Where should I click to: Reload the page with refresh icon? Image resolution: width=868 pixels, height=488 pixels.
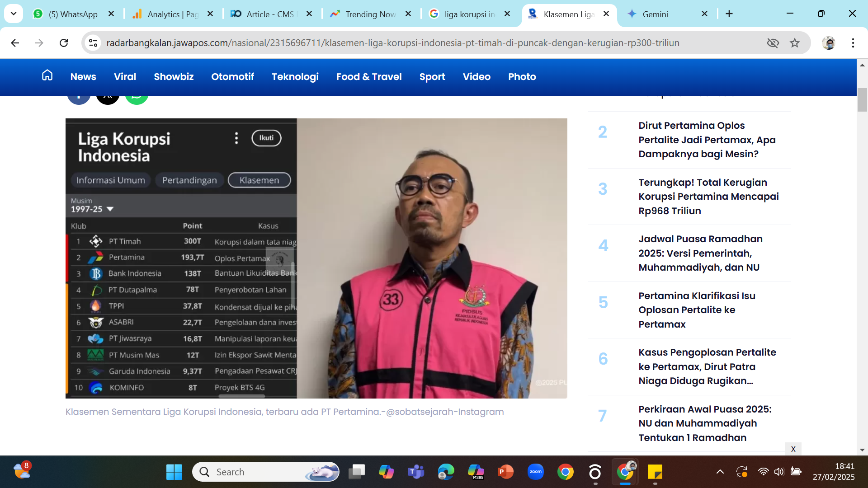64,43
